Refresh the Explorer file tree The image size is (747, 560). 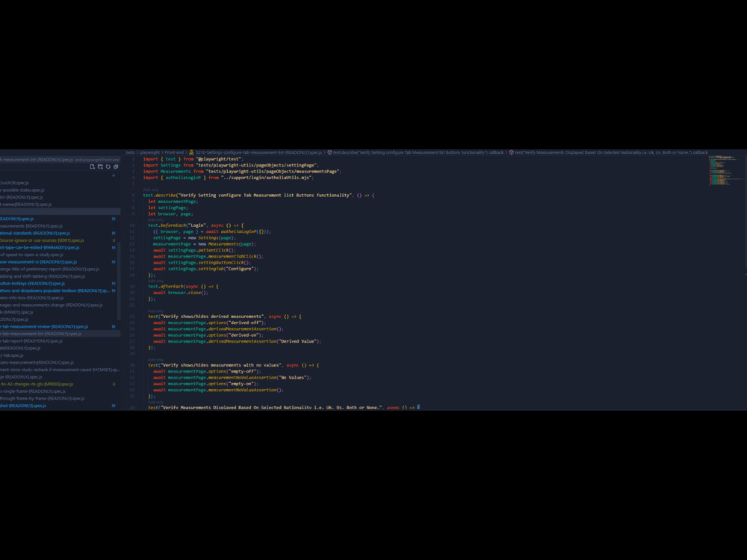[x=108, y=167]
